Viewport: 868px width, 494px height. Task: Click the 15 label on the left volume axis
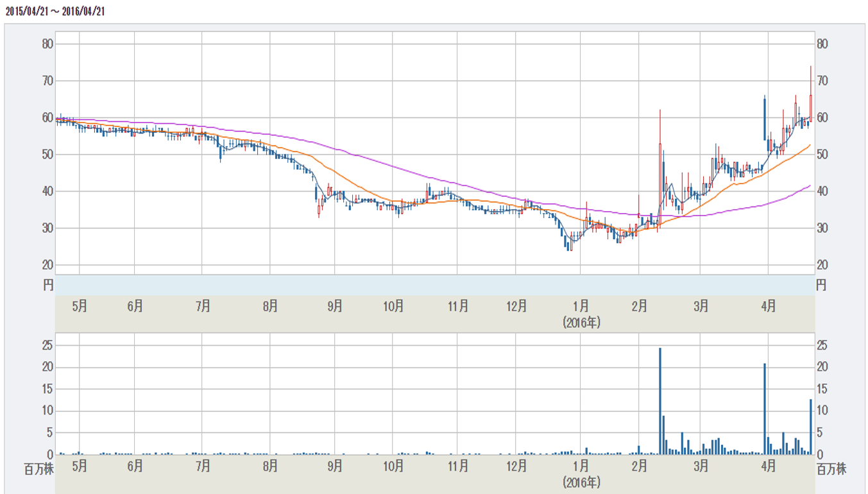(48, 389)
